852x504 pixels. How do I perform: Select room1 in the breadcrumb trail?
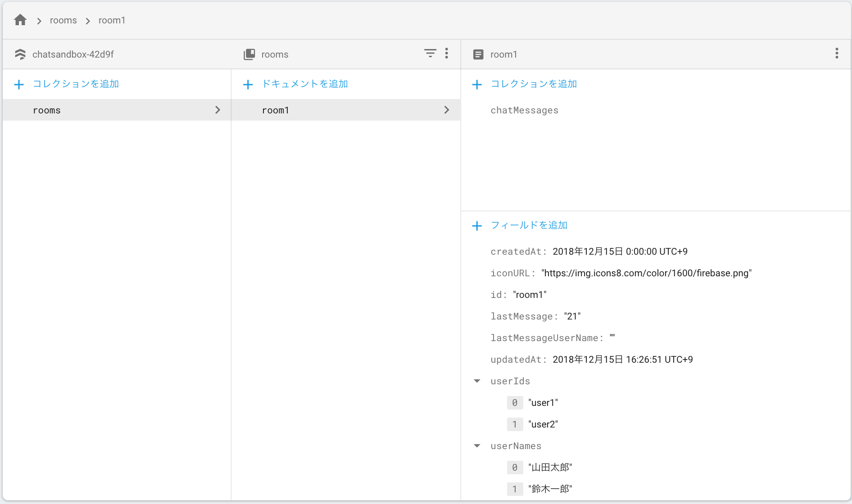pos(112,20)
